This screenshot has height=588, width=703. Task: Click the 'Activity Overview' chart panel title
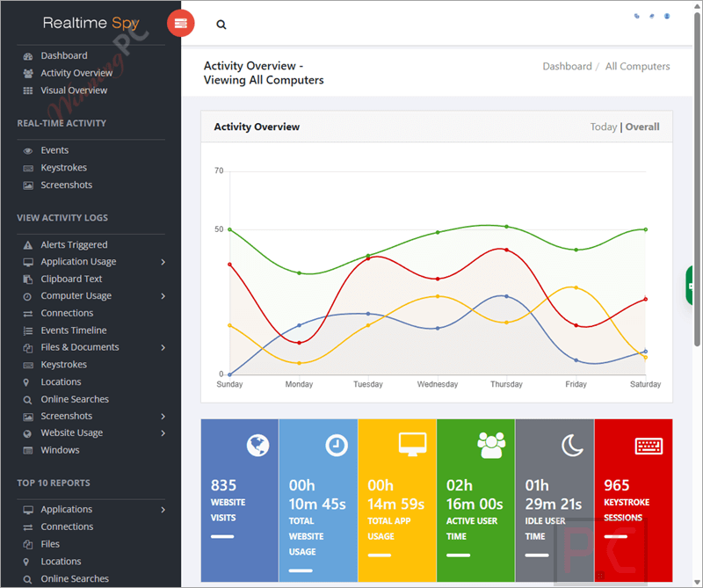click(x=257, y=127)
